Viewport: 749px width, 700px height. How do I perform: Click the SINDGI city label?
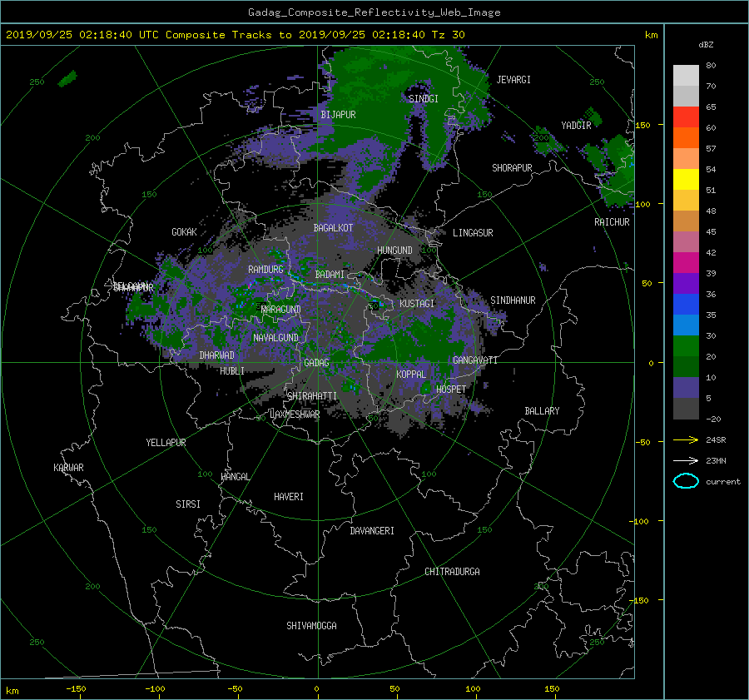[424, 99]
